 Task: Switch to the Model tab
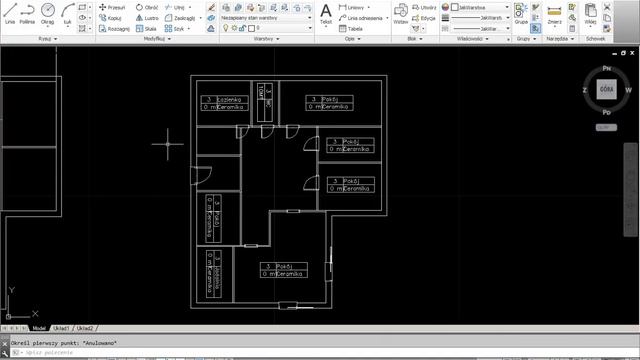(x=39, y=328)
